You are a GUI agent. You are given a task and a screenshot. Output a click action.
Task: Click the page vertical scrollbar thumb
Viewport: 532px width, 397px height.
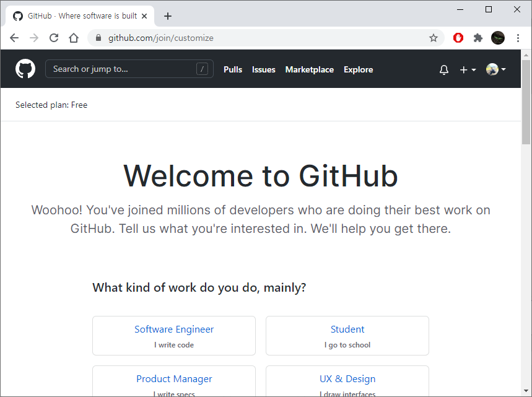coord(526,102)
